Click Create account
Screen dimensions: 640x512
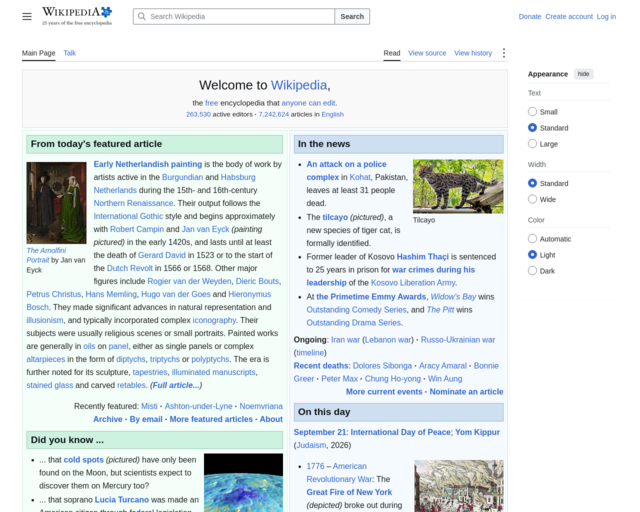[569, 16]
